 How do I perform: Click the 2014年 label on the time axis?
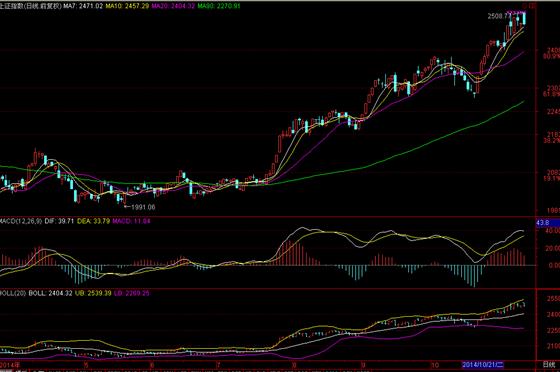10,365
